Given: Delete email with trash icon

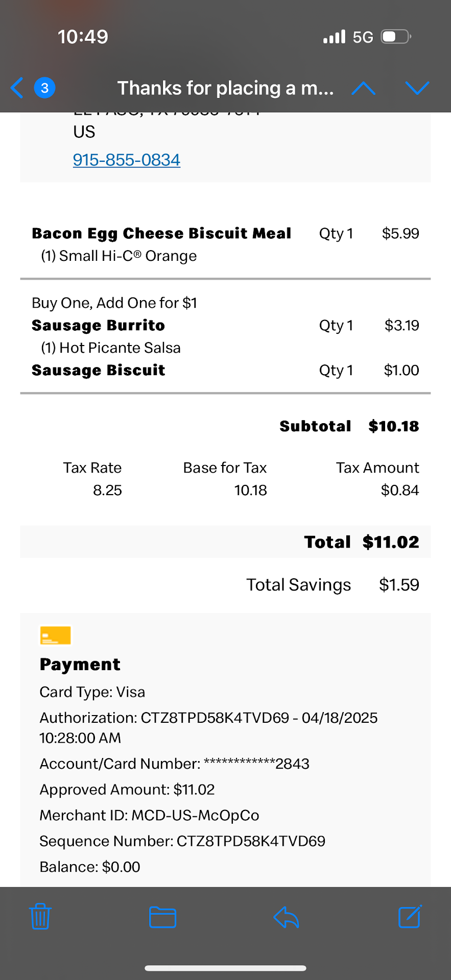Looking at the screenshot, I should [x=40, y=916].
